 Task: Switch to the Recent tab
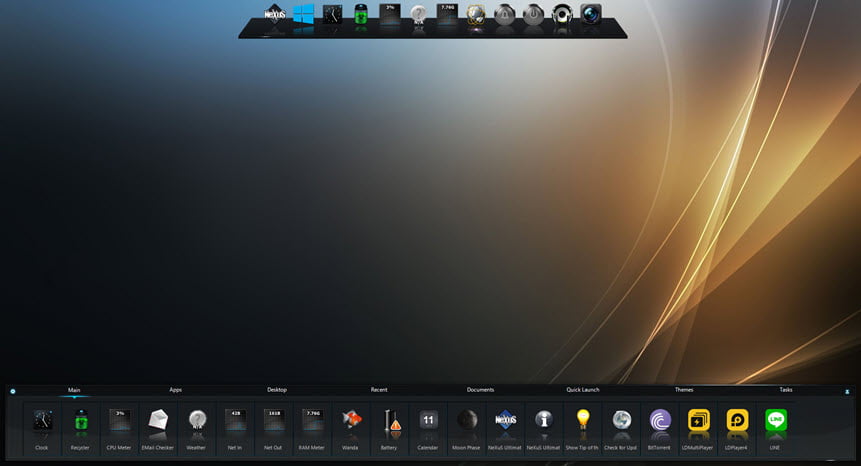379,390
